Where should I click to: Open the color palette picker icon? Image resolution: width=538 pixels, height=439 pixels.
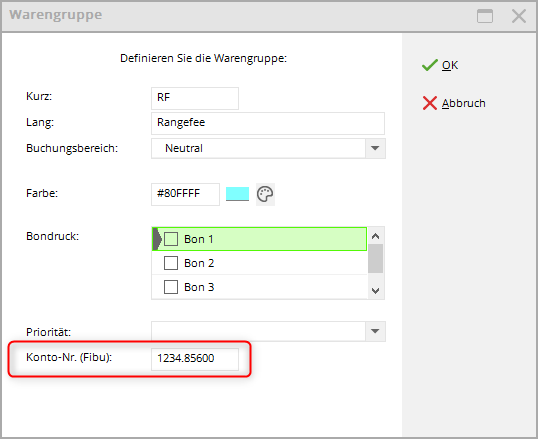(x=265, y=194)
